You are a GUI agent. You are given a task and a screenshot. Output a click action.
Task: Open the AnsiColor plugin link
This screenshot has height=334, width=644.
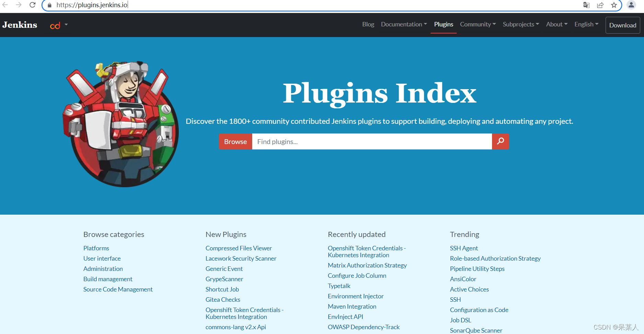click(x=463, y=279)
